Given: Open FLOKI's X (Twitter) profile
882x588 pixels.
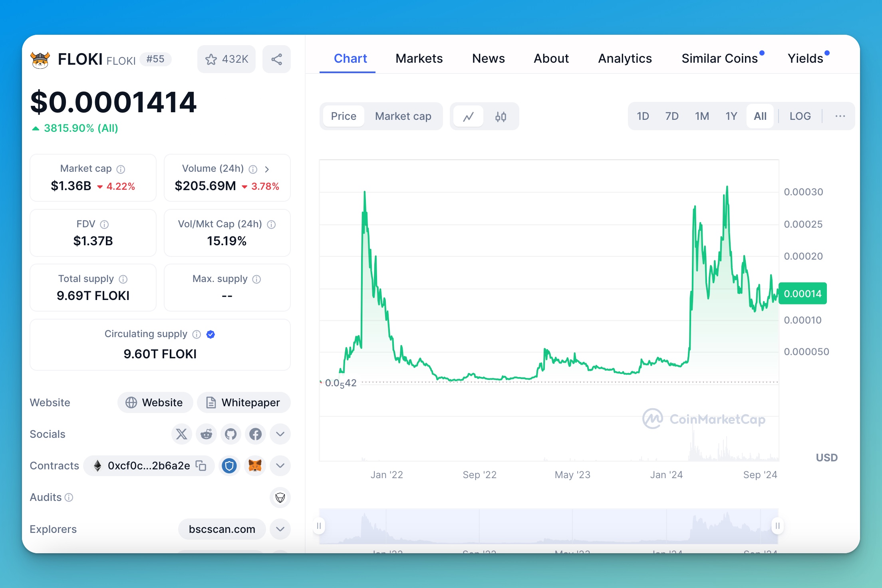Looking at the screenshot, I should [x=182, y=434].
